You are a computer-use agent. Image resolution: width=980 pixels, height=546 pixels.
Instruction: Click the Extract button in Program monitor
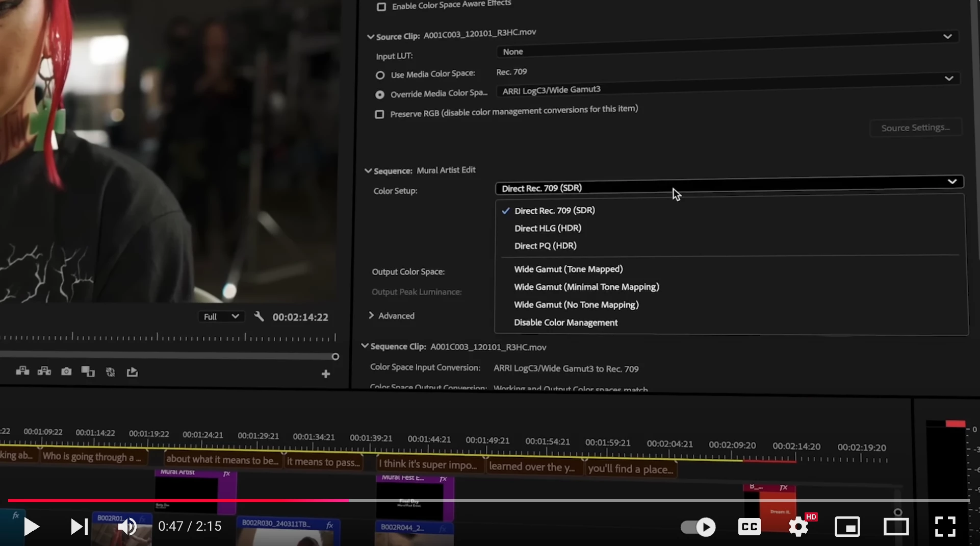pyautogui.click(x=44, y=371)
